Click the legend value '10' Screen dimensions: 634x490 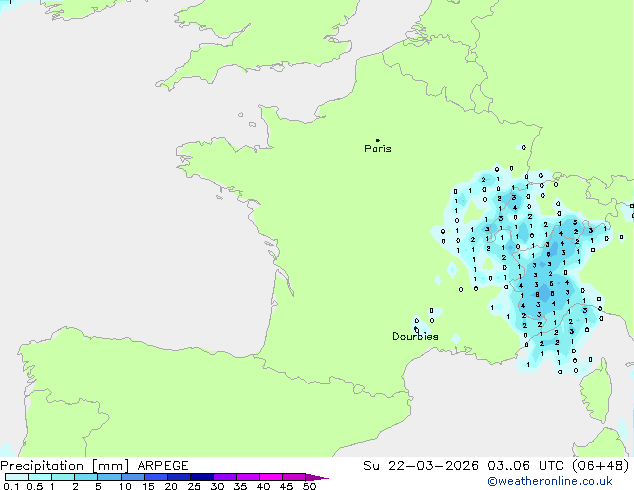coord(125,486)
